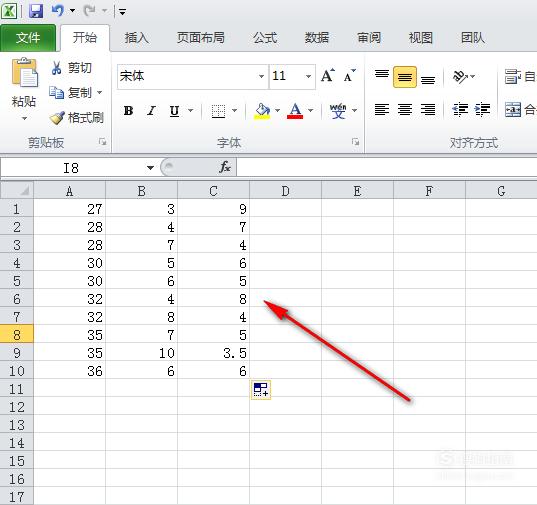This screenshot has width=537, height=505.
Task: Apply cell borders icon
Action: (218, 111)
